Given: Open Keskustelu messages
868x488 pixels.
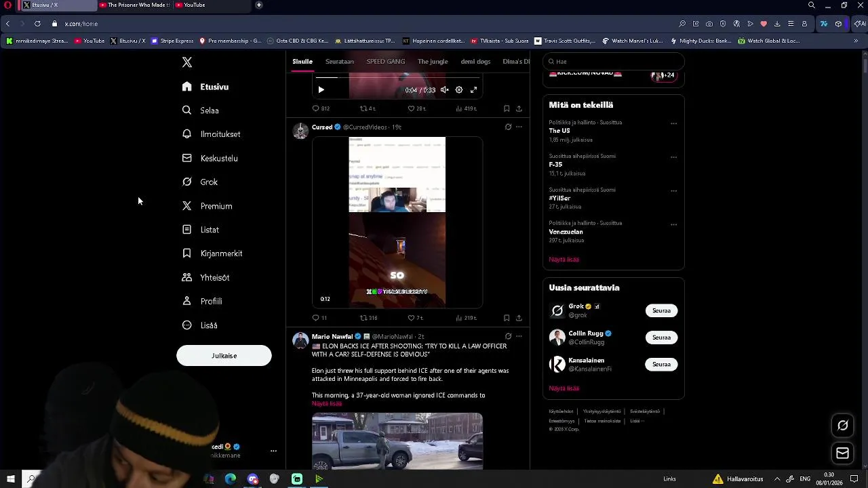Looking at the screenshot, I should pyautogui.click(x=210, y=158).
